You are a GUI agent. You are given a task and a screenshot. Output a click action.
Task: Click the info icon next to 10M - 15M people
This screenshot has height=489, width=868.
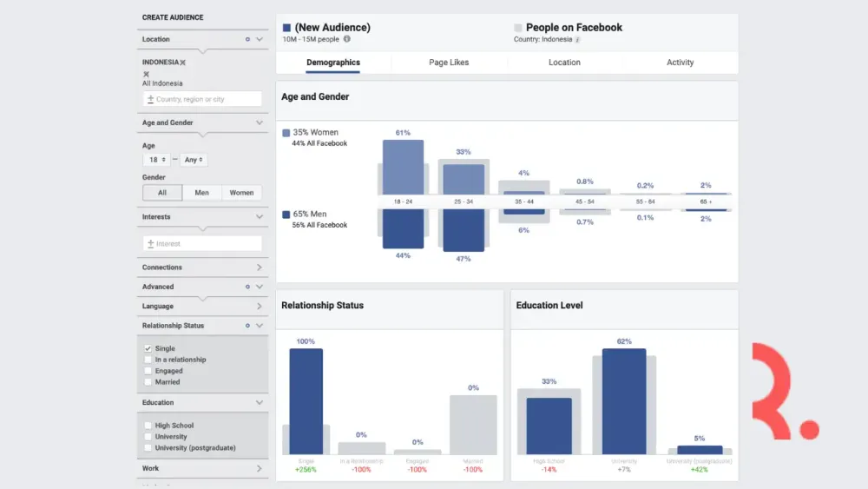coord(346,39)
